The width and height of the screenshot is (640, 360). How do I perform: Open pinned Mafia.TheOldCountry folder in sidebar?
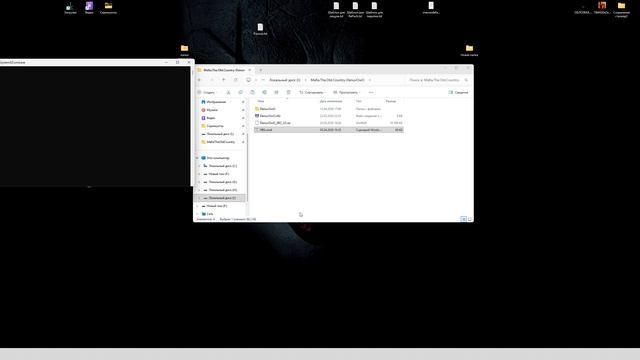click(220, 142)
